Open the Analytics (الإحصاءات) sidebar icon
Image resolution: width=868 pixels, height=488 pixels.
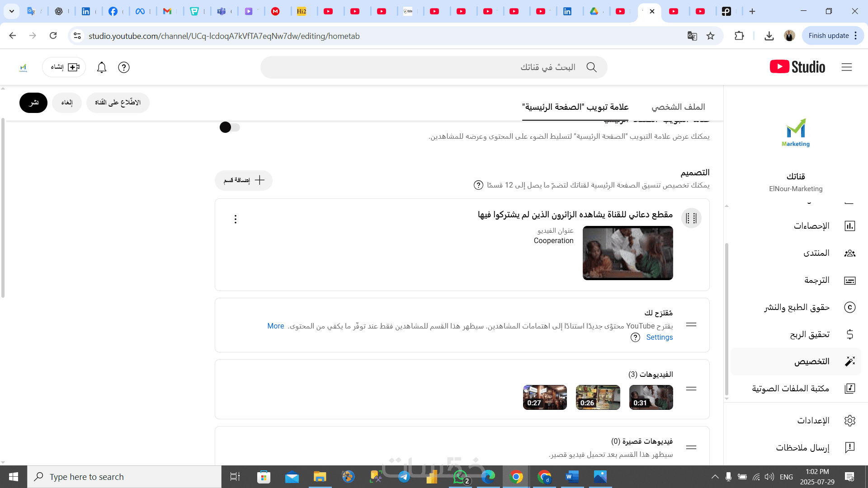(849, 226)
